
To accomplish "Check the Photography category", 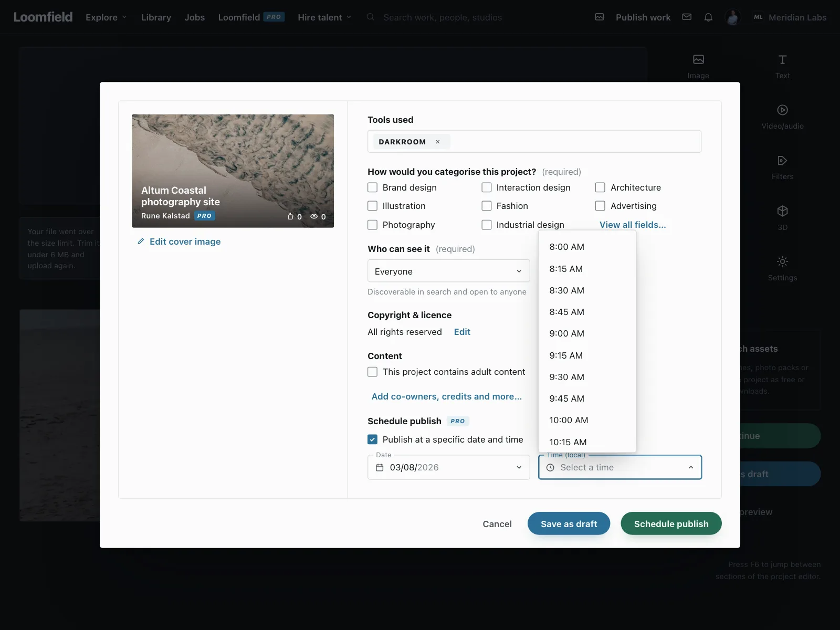I will (373, 225).
